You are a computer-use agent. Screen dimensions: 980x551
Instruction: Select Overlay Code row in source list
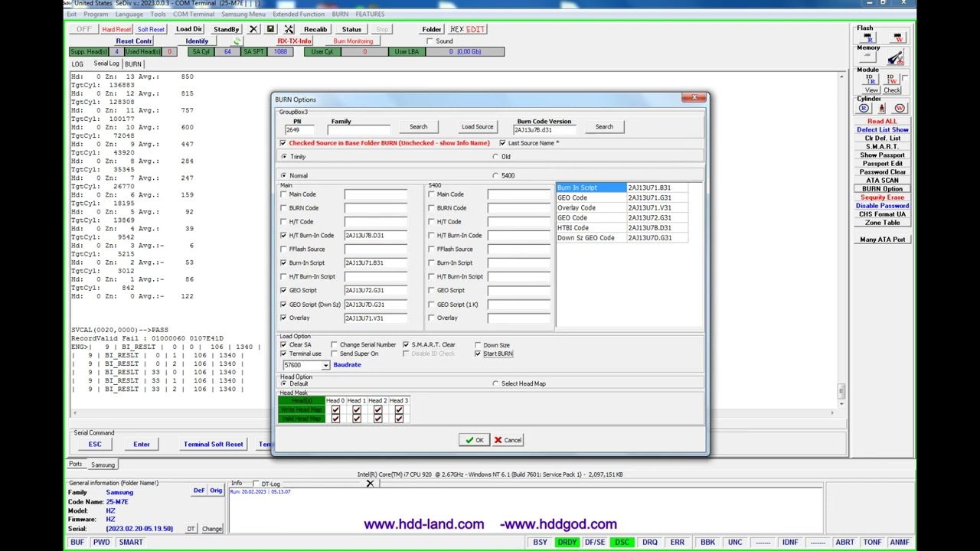(622, 208)
